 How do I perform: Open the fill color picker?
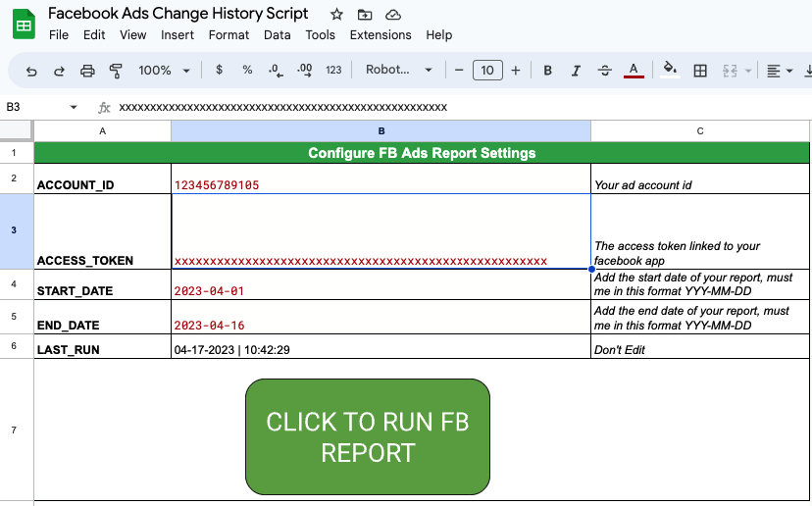670,70
